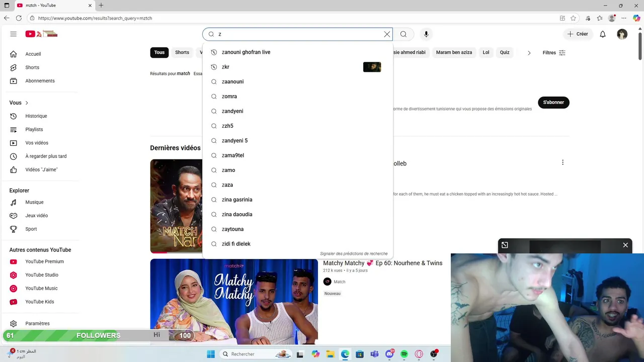Open the three-dot menu on the first video
This screenshot has height=362, width=644.
[x=562, y=162]
